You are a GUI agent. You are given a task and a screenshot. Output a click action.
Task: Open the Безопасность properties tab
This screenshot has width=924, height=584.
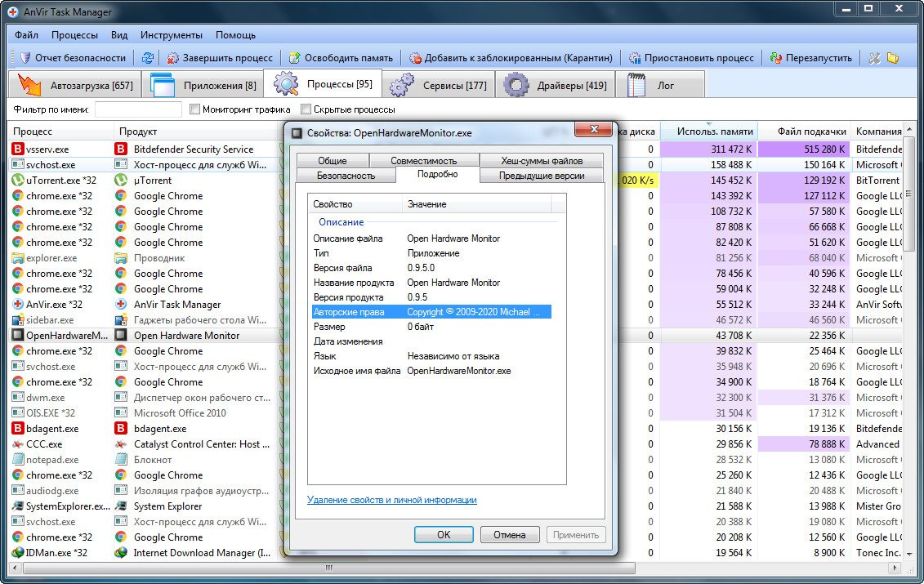click(x=346, y=176)
